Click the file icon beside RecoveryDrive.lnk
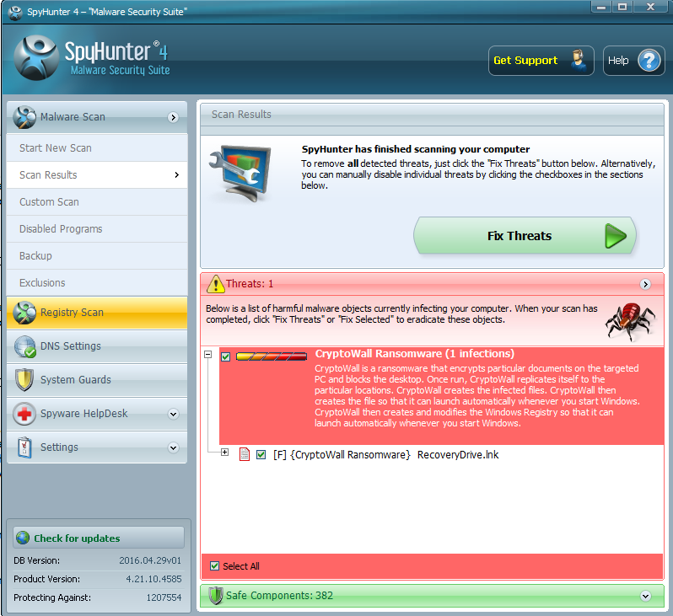Image resolution: width=673 pixels, height=616 pixels. coord(245,454)
